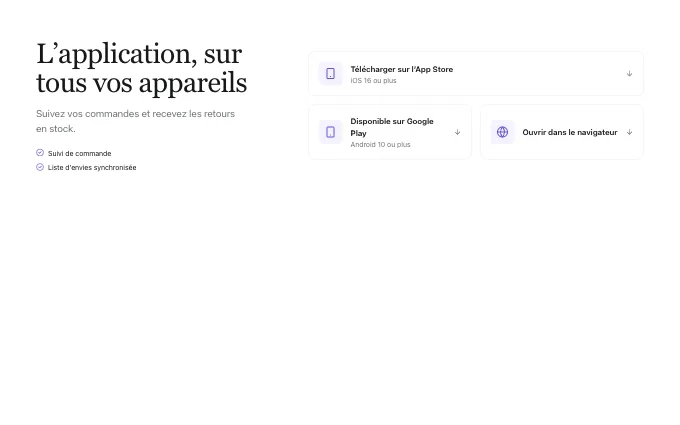This screenshot has height=425, width=680.
Task: Click the down arrow beside Ouvrir dans le navigateur
Action: tap(629, 132)
